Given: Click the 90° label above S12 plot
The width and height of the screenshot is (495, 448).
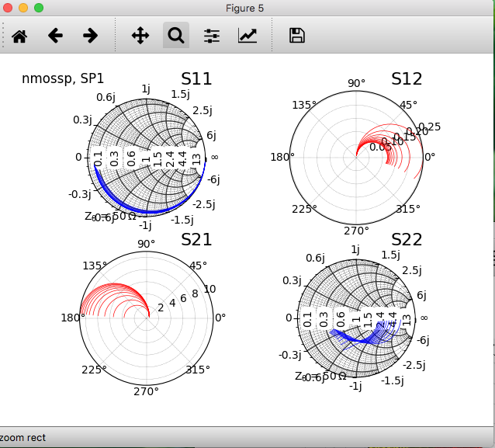Looking at the screenshot, I should [x=356, y=83].
